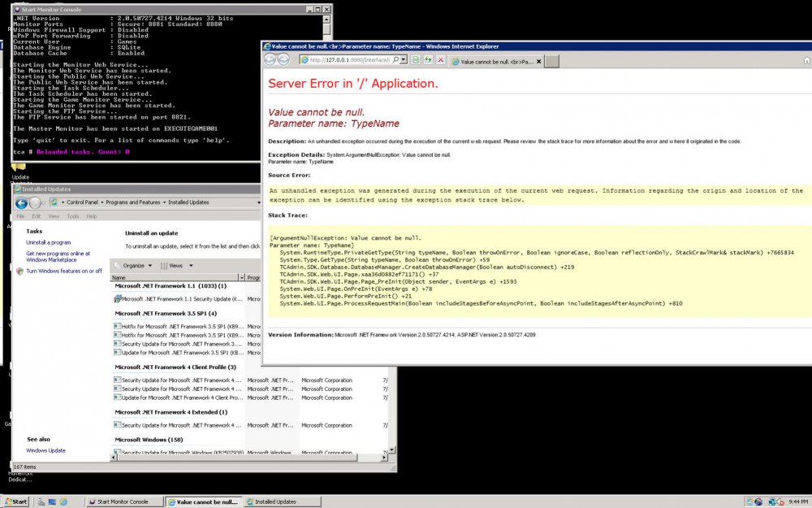Viewport: 812px width, 508px height.
Task: Click the Refresh icon in the IE address bar
Action: (x=429, y=59)
